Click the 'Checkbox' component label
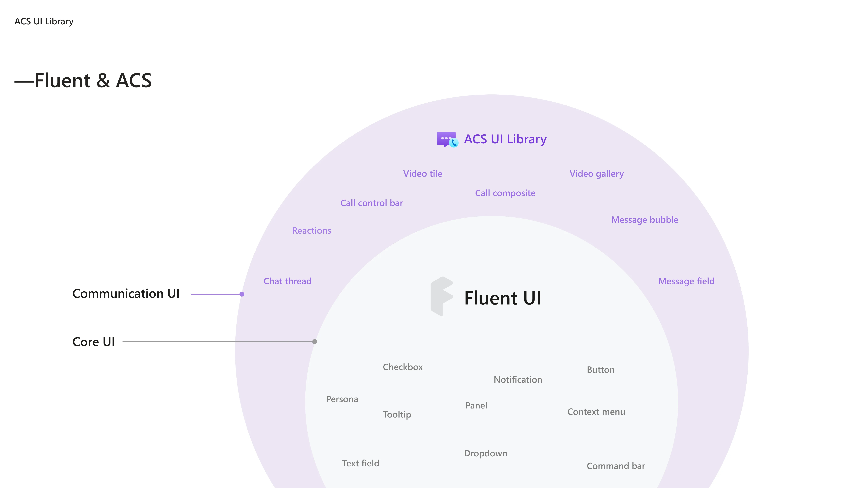 point(403,367)
